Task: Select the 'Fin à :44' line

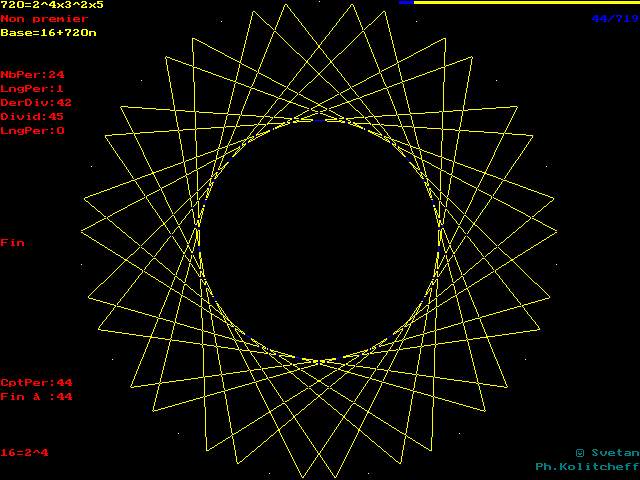Action: click(36, 396)
